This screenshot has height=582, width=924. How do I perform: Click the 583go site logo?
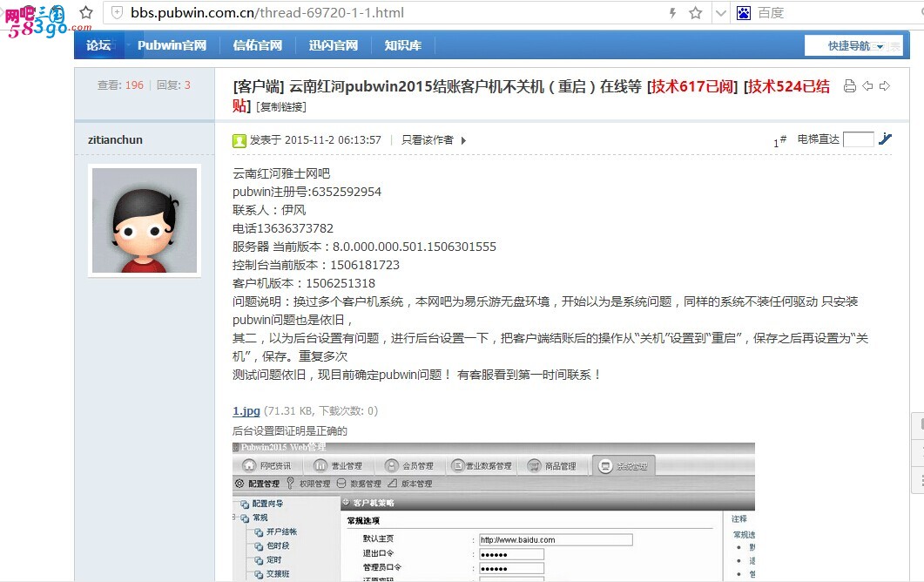point(47,21)
